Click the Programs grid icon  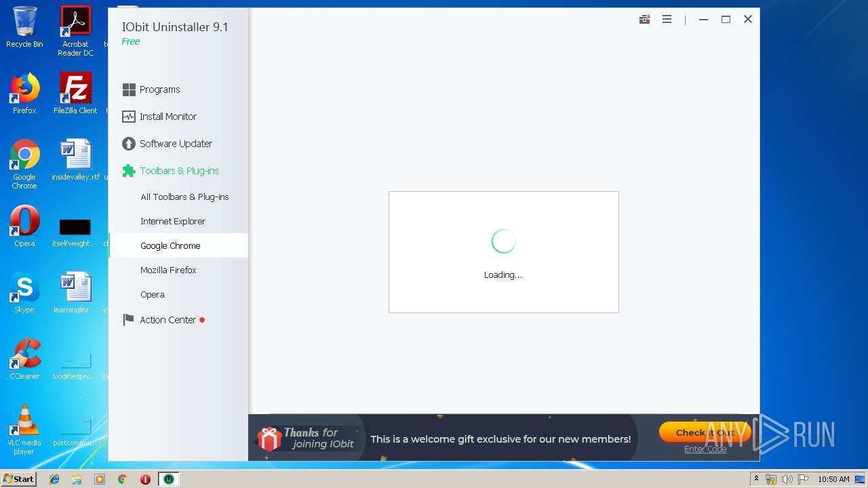[x=129, y=89]
